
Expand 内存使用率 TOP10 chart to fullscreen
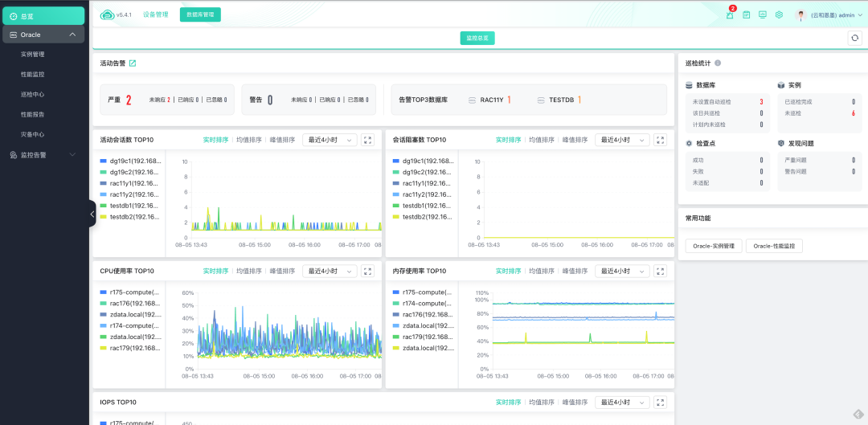(x=660, y=272)
